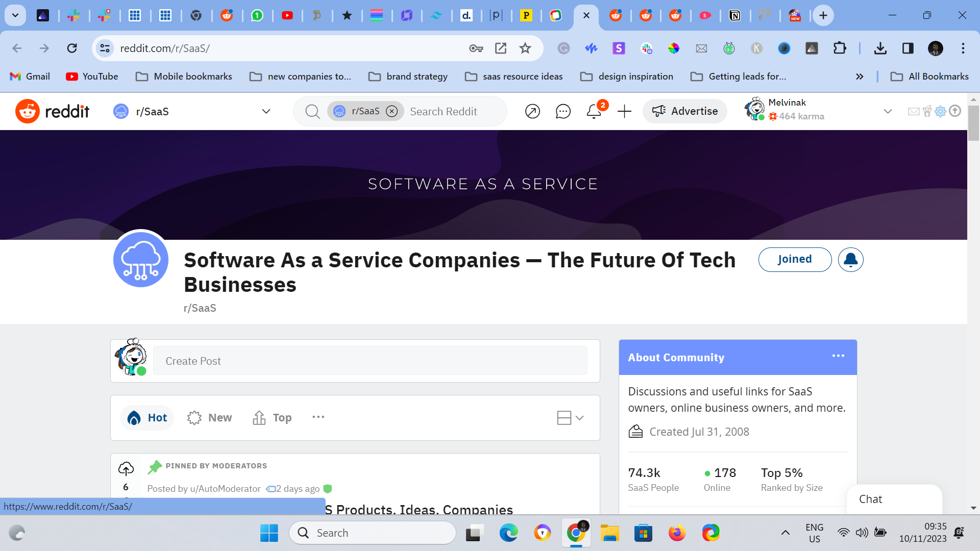The image size is (980, 551).
Task: Expand the r/SaaS community dropdown
Action: pos(266,111)
